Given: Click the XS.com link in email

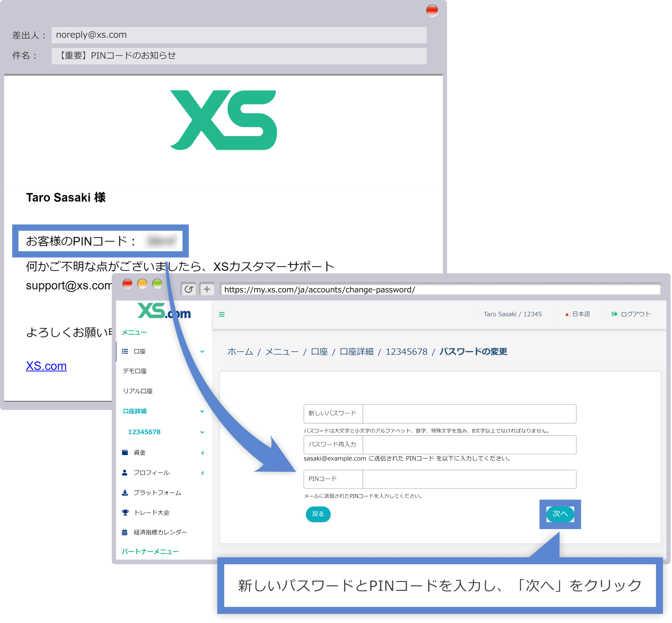Looking at the screenshot, I should click(46, 366).
